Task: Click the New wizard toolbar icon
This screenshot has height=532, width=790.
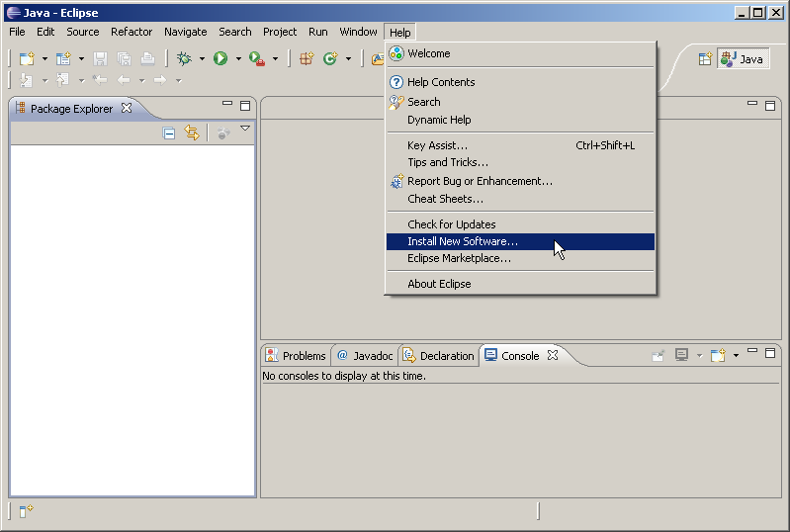Action: coord(27,59)
